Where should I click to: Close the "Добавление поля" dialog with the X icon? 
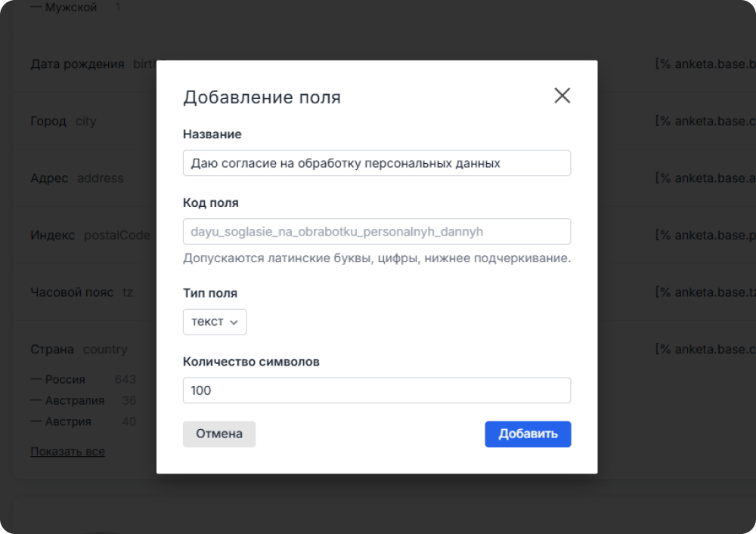pos(562,96)
